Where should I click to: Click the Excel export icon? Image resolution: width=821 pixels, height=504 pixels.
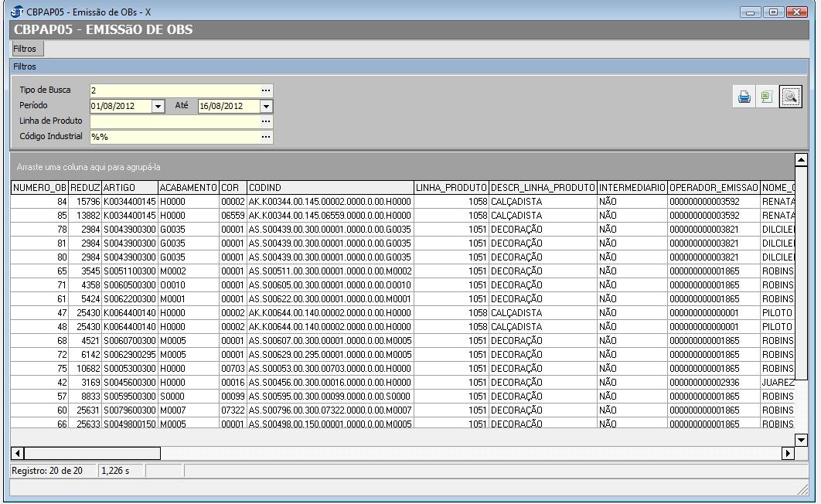[x=766, y=97]
